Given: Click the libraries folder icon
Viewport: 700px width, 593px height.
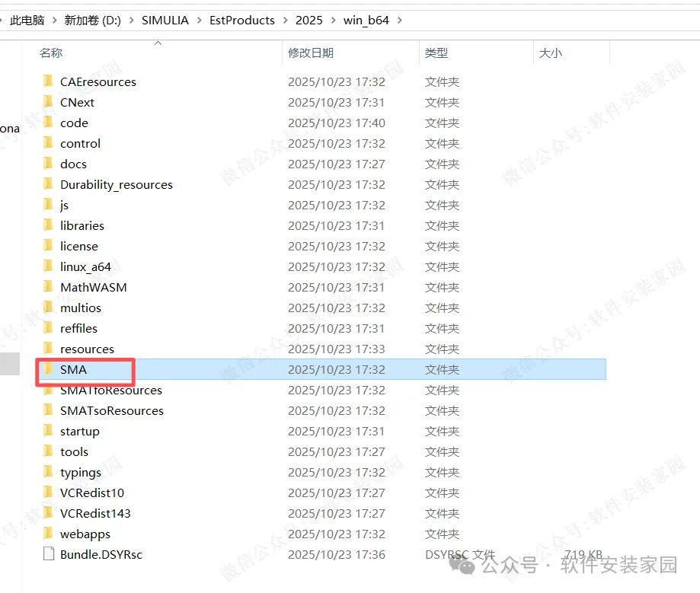Looking at the screenshot, I should click(x=48, y=225).
